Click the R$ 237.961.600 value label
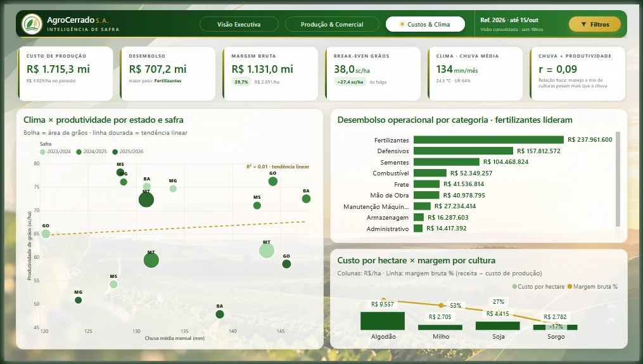The image size is (643, 364). pyautogui.click(x=590, y=140)
